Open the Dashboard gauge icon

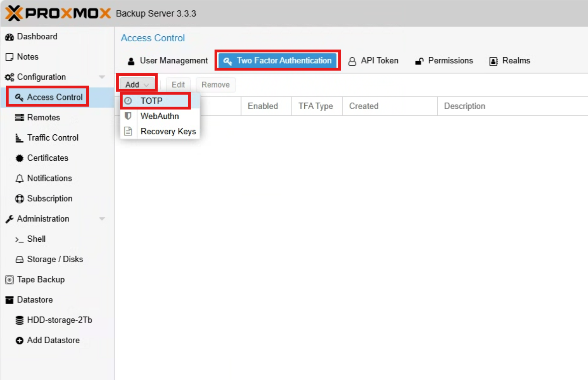[9, 37]
